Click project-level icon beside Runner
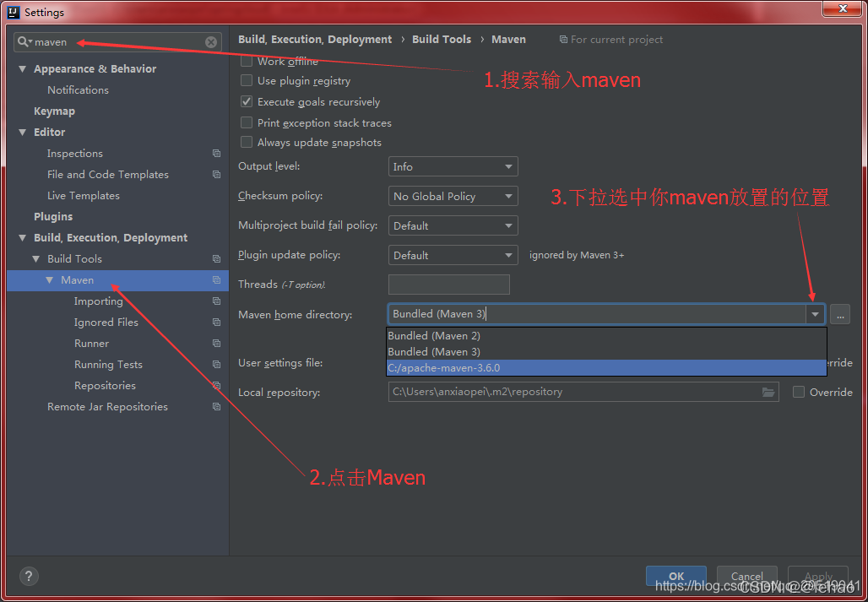The height and width of the screenshot is (602, 868). pyautogui.click(x=216, y=343)
